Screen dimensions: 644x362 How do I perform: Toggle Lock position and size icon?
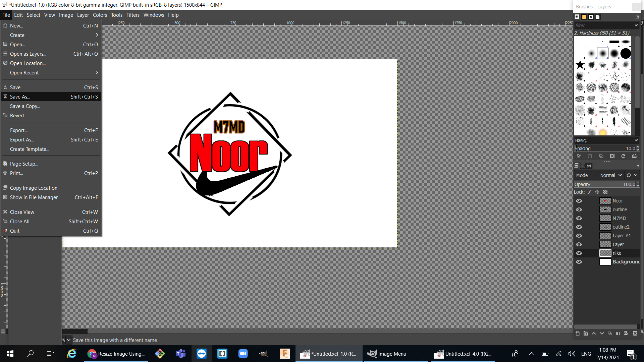coord(597,192)
